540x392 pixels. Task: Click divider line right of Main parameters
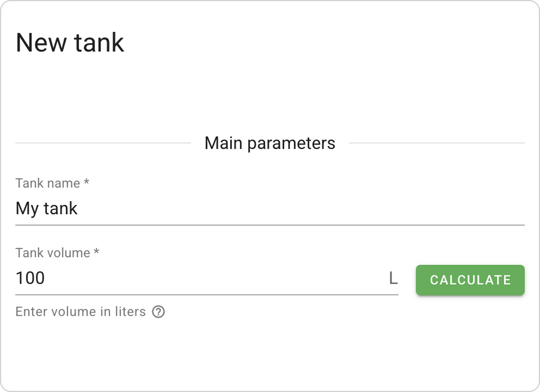[x=436, y=143]
